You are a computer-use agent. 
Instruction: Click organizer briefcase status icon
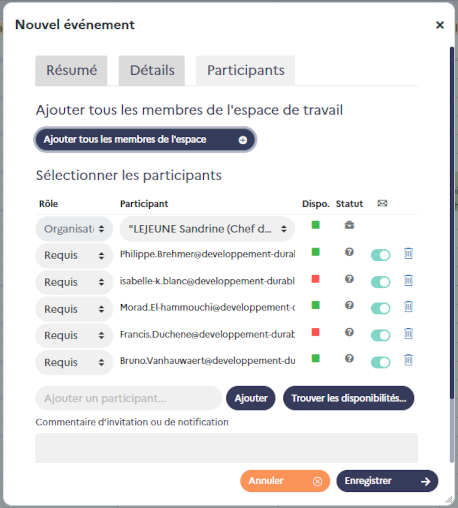[349, 225]
